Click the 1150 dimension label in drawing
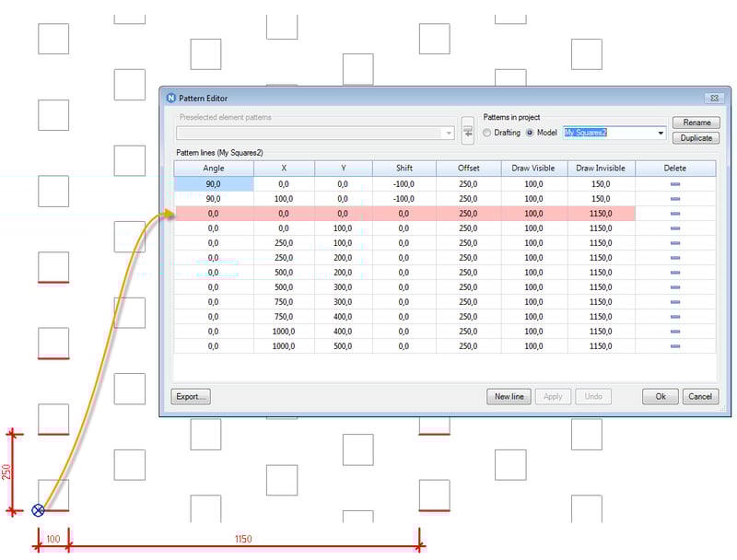The height and width of the screenshot is (560, 737). point(243,539)
